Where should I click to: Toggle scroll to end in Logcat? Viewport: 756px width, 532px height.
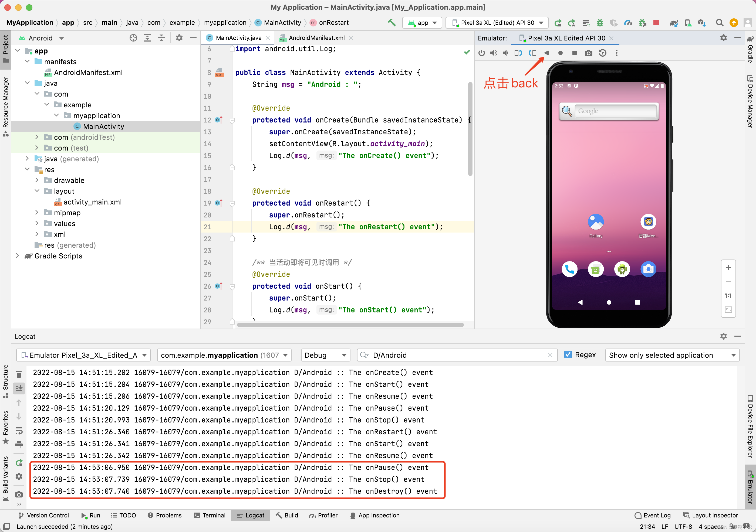tap(19, 388)
